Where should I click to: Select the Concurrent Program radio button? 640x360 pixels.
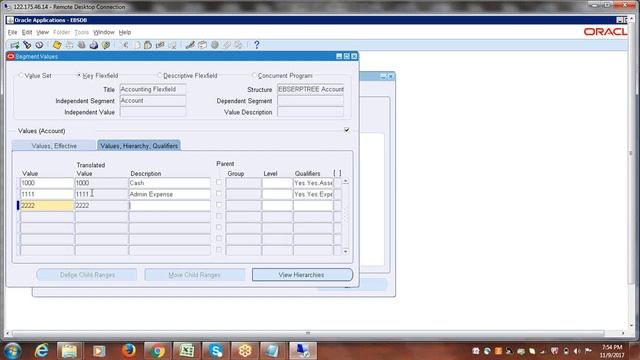(x=254, y=76)
